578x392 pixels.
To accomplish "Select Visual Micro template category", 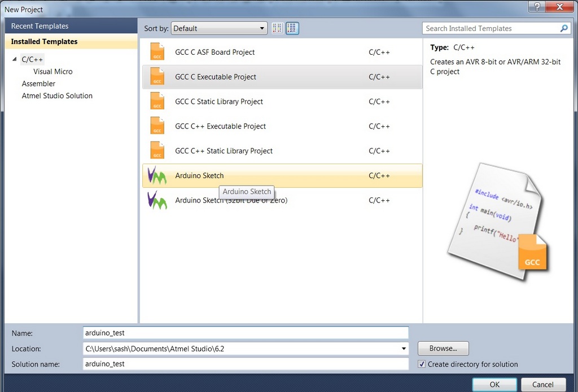I will 52,72.
